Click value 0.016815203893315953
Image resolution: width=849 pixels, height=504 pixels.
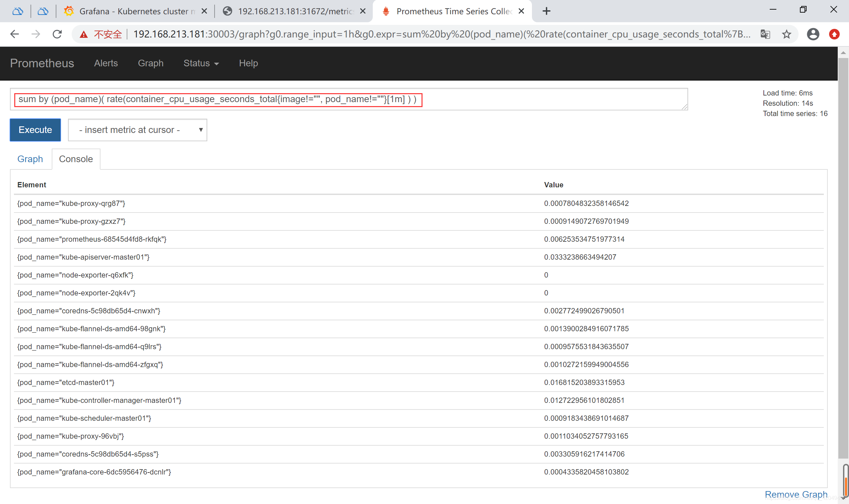tap(584, 383)
